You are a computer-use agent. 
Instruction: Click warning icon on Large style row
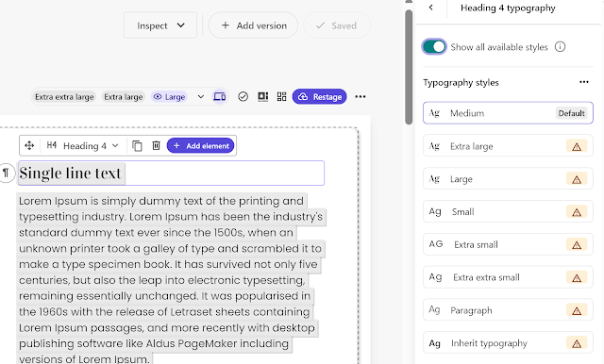[577, 179]
